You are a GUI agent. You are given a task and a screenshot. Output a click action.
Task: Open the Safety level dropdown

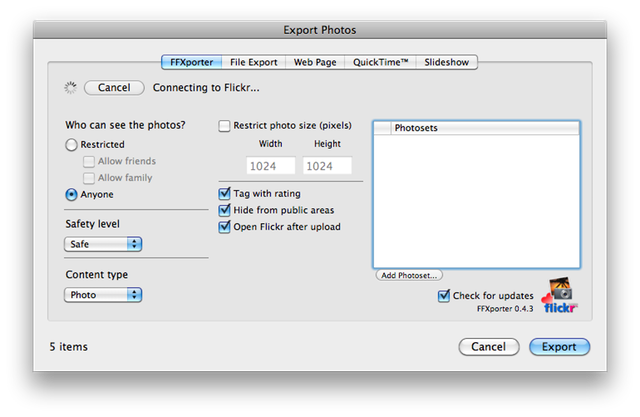point(103,244)
